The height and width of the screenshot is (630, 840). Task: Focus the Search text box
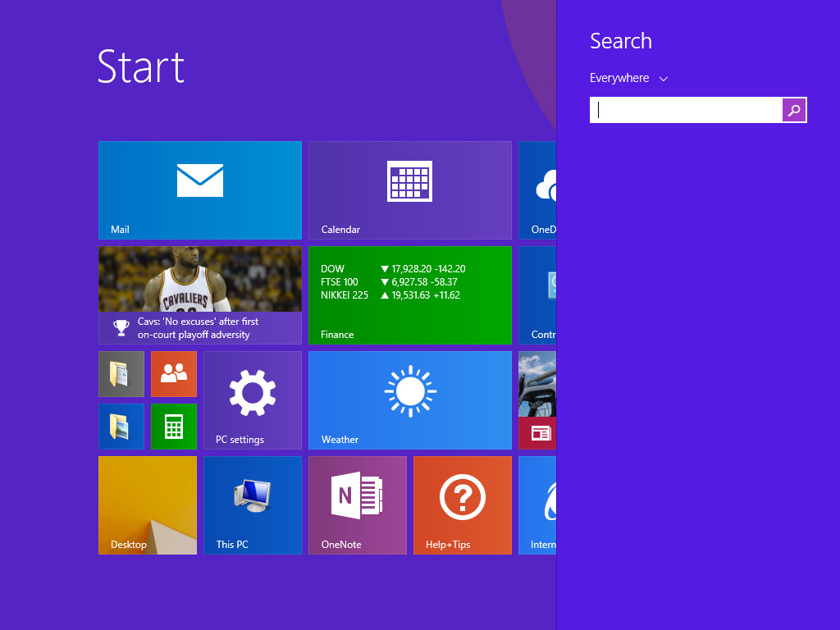(x=686, y=111)
